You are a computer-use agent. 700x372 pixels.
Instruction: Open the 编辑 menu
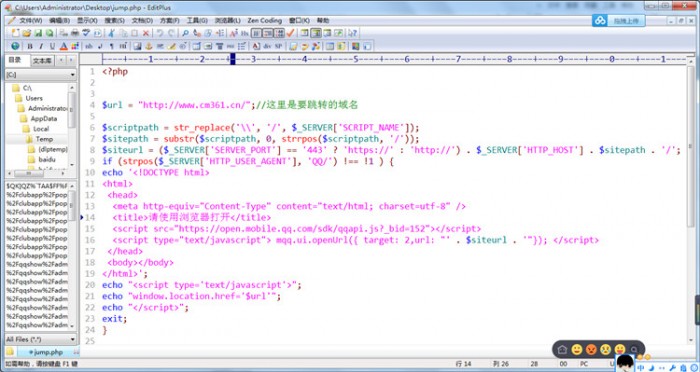59,21
